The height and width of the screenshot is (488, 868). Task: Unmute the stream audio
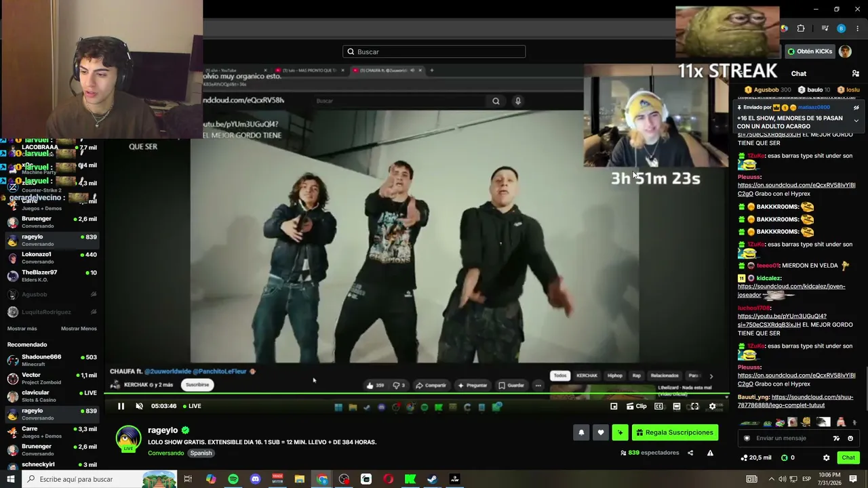click(139, 406)
